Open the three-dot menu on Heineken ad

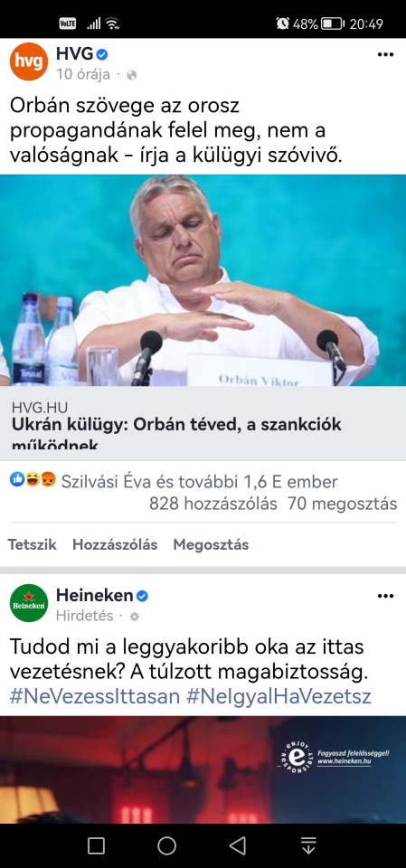pyautogui.click(x=385, y=596)
